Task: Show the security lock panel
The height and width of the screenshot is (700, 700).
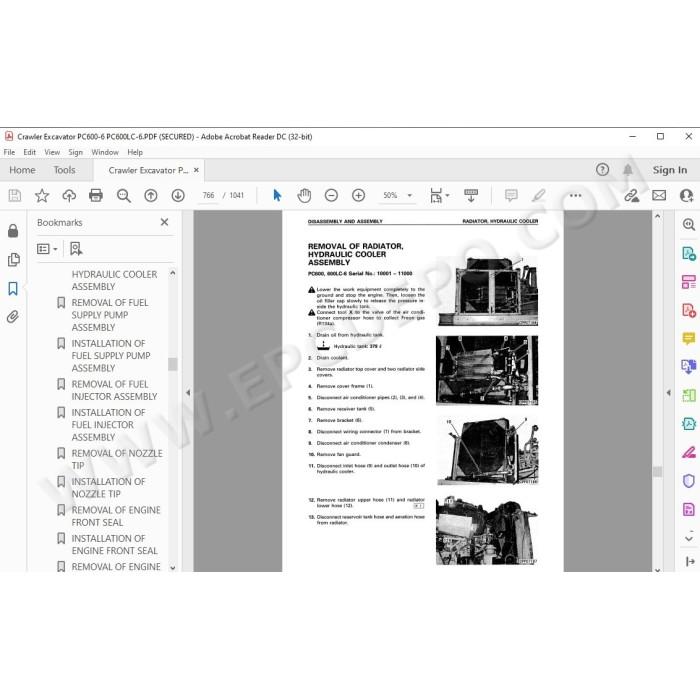Action: pyautogui.click(x=13, y=230)
